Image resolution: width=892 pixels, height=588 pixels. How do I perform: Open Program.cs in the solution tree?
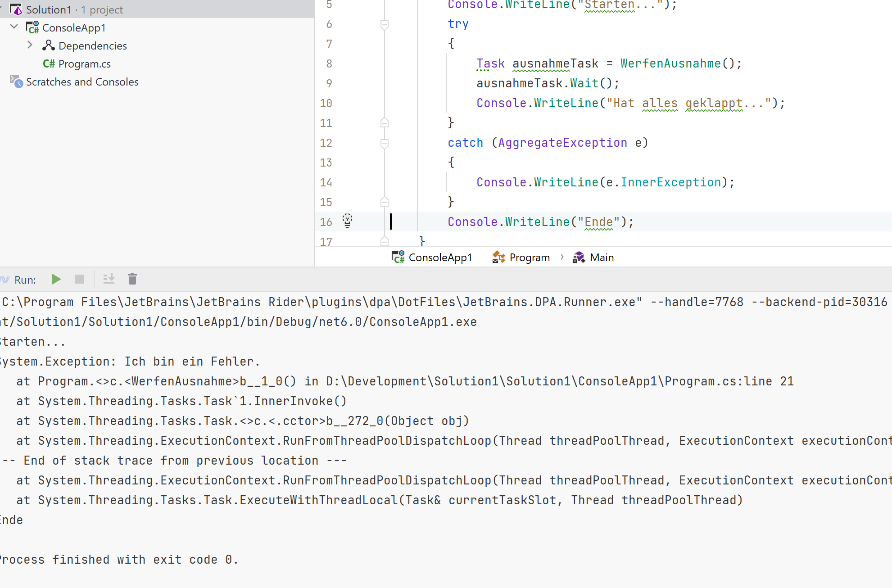click(84, 64)
